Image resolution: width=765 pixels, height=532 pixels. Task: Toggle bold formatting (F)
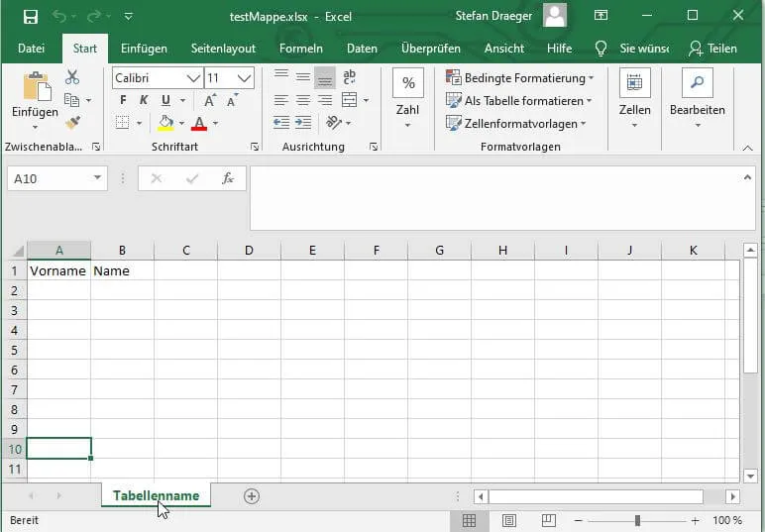click(x=123, y=100)
